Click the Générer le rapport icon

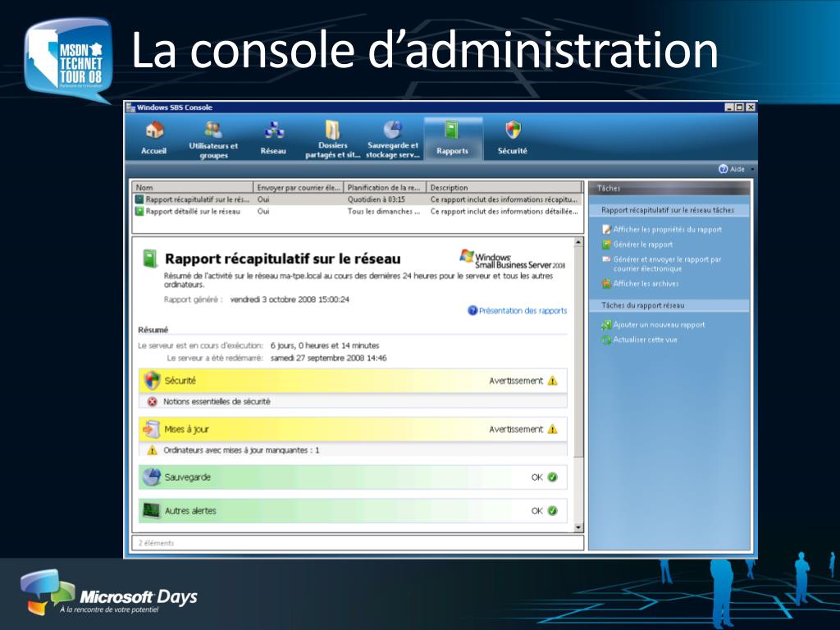(x=606, y=244)
